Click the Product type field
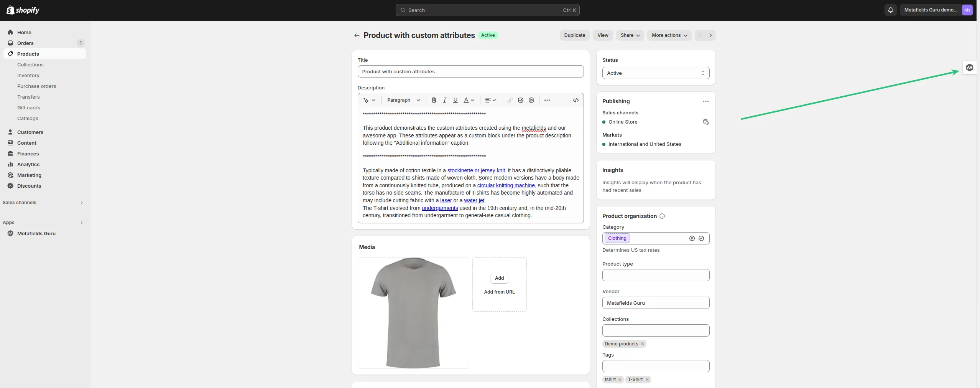 click(656, 275)
